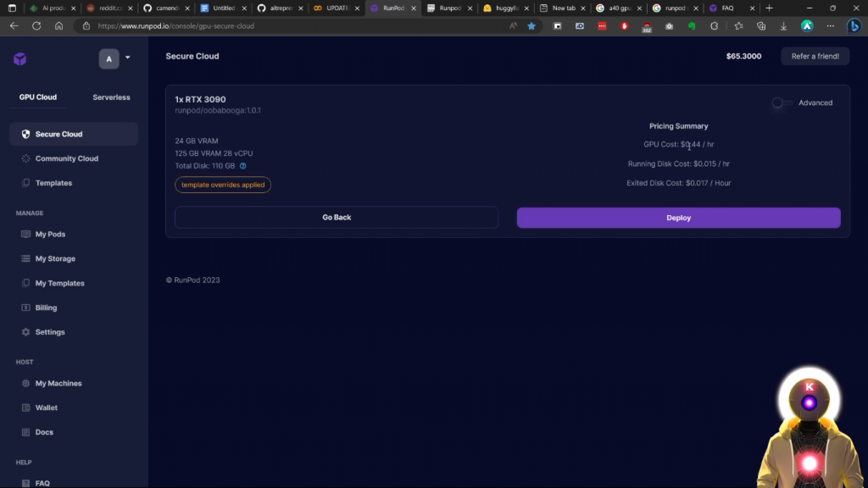868x488 pixels.
Task: Click the Community Cloud icon
Action: pyautogui.click(x=25, y=158)
